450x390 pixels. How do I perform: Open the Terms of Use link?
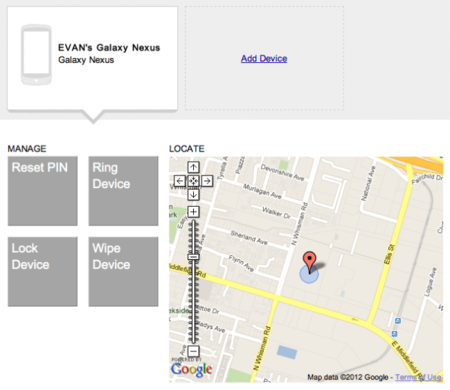click(x=419, y=377)
